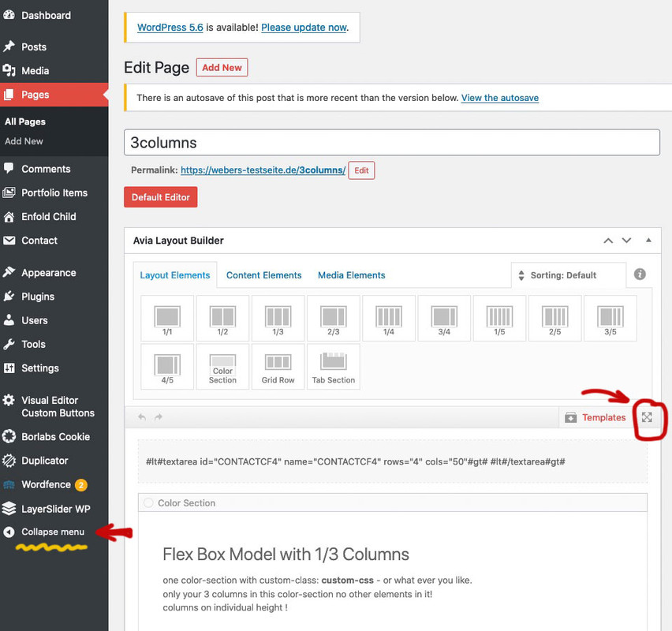This screenshot has height=631, width=672.
Task: Click the Visual Editor gear icon
Action: point(9,400)
